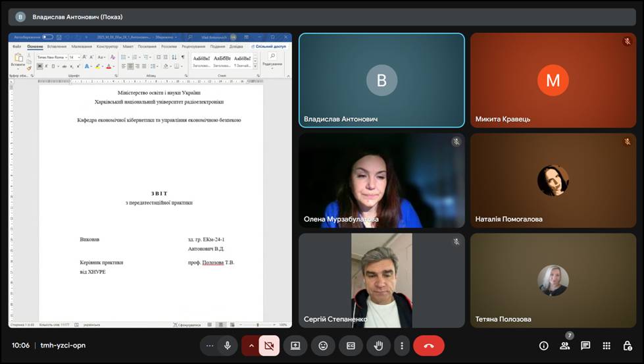Open the Activities grid icon
Image resolution: width=644 pixels, height=364 pixels.
[x=607, y=346]
